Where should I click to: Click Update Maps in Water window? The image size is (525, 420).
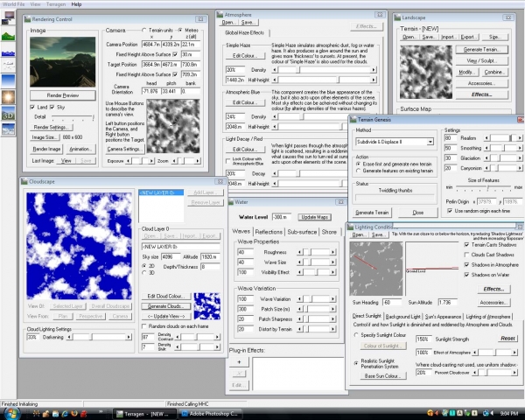(x=314, y=217)
